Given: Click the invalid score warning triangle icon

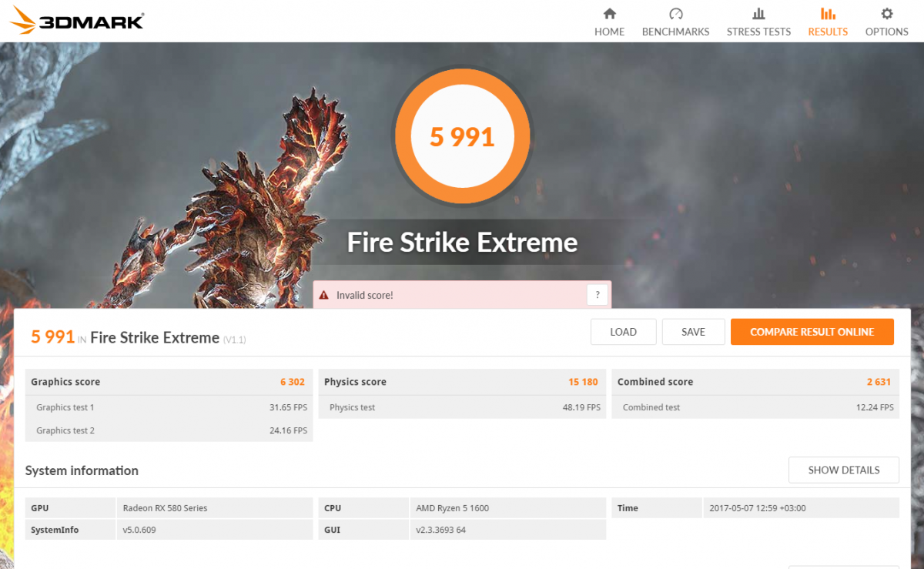Looking at the screenshot, I should [324, 295].
